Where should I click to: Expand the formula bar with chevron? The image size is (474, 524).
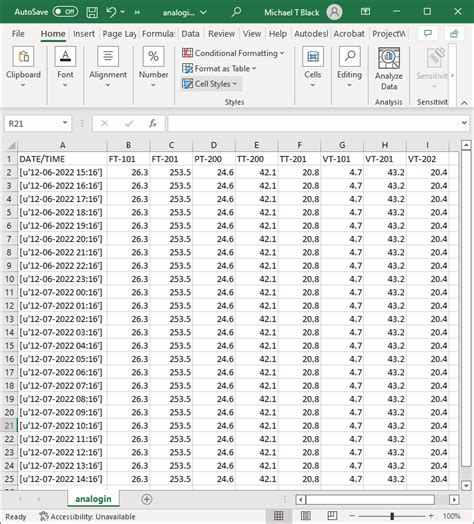464,123
